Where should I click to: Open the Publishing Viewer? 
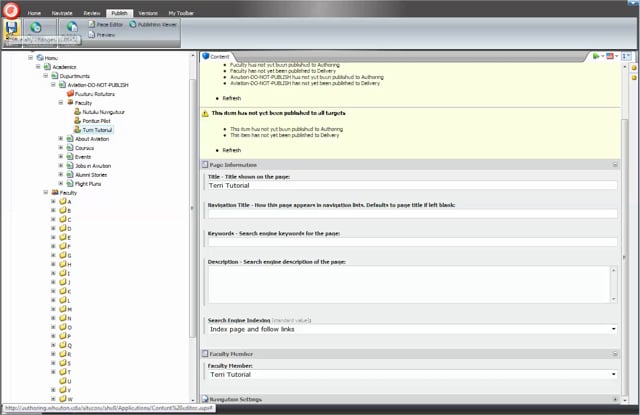153,24
